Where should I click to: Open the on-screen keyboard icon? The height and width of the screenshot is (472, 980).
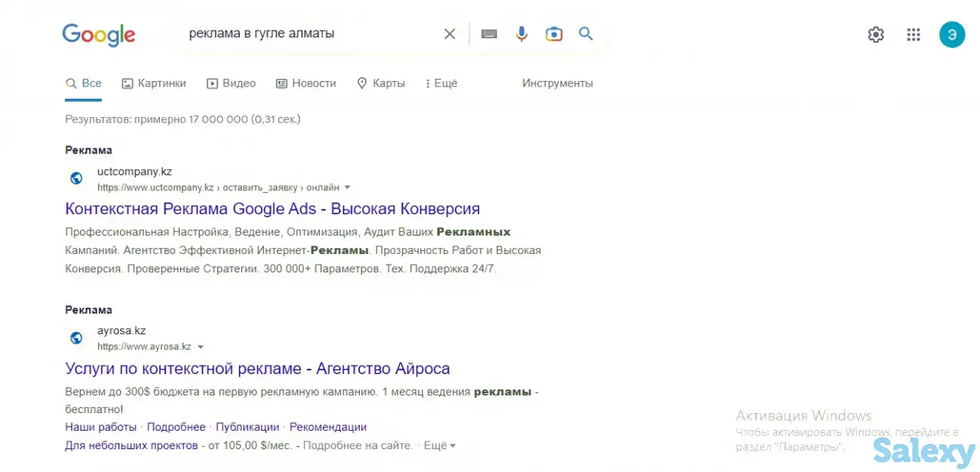point(489,34)
